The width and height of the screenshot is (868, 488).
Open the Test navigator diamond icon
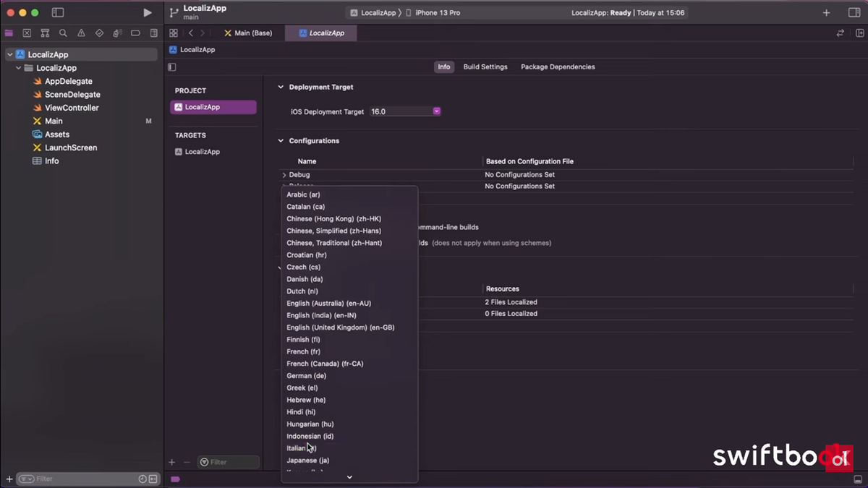pyautogui.click(x=99, y=33)
